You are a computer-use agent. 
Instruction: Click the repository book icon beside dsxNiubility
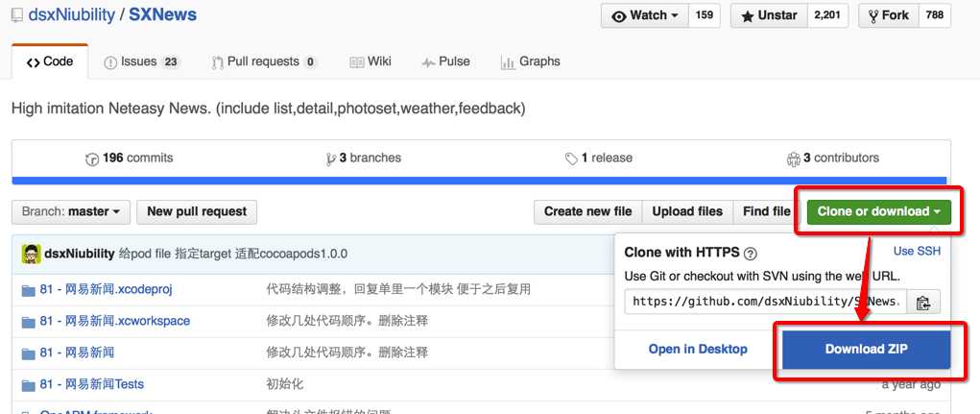pos(17,15)
